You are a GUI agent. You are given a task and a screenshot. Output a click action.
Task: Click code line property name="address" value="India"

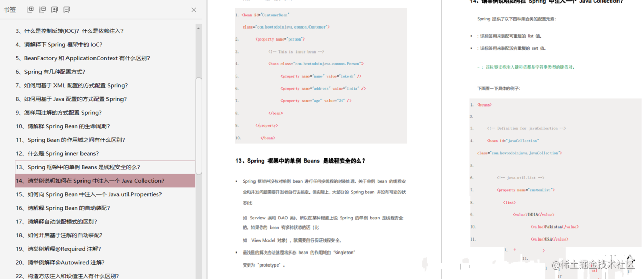[323, 88]
